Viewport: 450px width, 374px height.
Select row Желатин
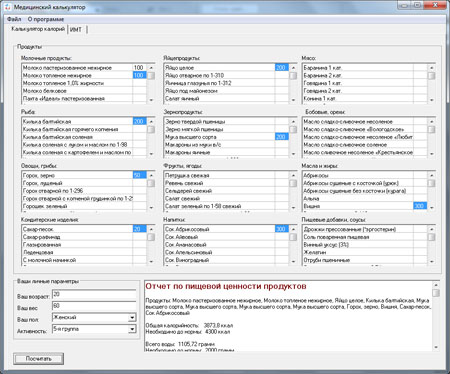click(365, 252)
